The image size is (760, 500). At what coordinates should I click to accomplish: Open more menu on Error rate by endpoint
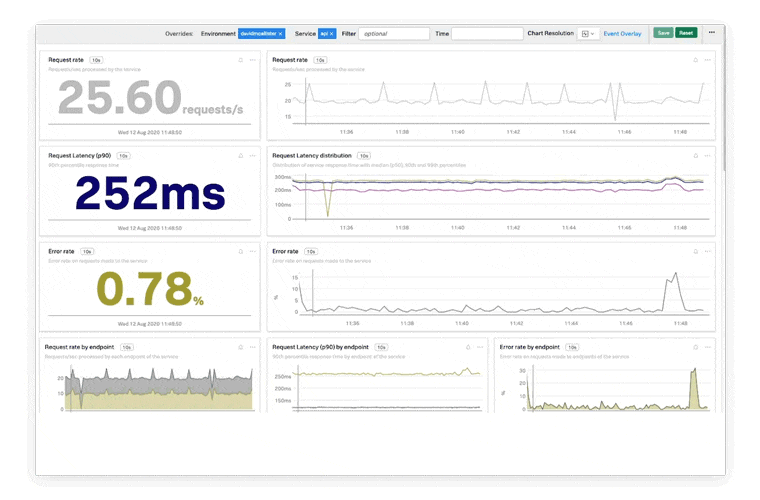(x=708, y=347)
